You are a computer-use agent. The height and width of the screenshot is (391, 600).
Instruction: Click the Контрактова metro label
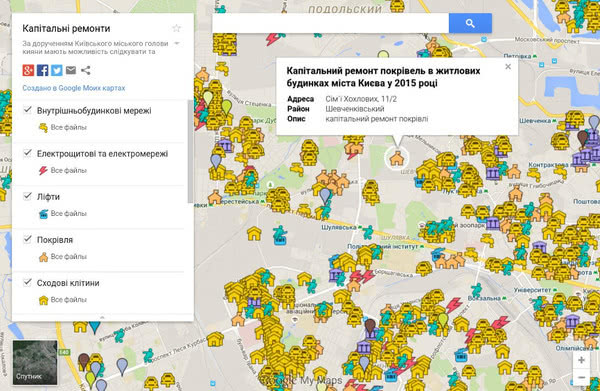pyautogui.click(x=549, y=165)
